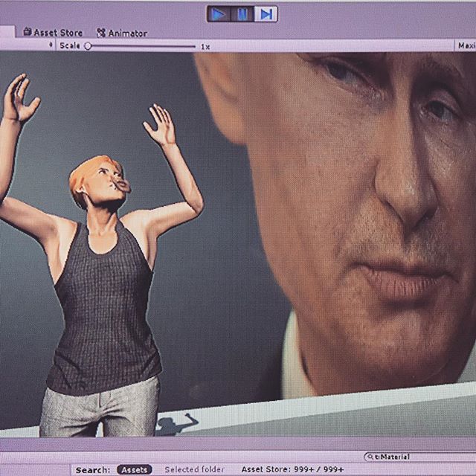This screenshot has height=476, width=476.
Task: Select the Assets search filter
Action: click(x=134, y=469)
